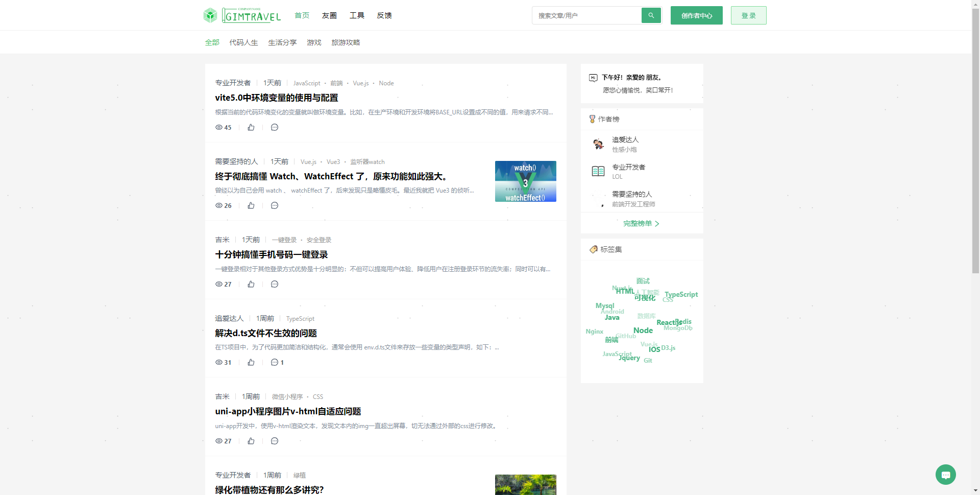The height and width of the screenshot is (495, 980).
Task: Click the 登录 button
Action: 748,15
